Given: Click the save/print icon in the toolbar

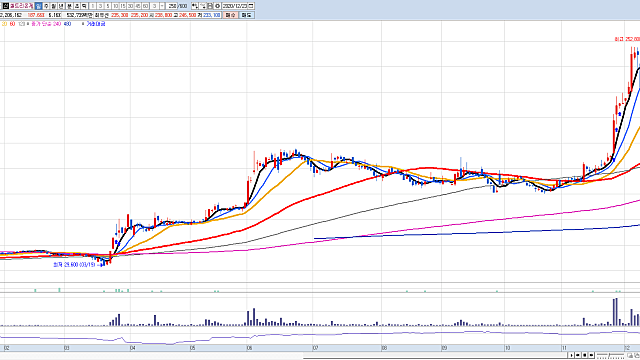Looking at the screenshot, I should [210, 6].
